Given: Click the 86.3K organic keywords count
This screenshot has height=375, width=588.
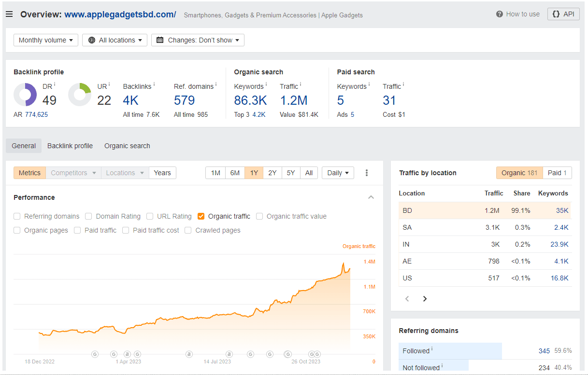Looking at the screenshot, I should click(250, 100).
